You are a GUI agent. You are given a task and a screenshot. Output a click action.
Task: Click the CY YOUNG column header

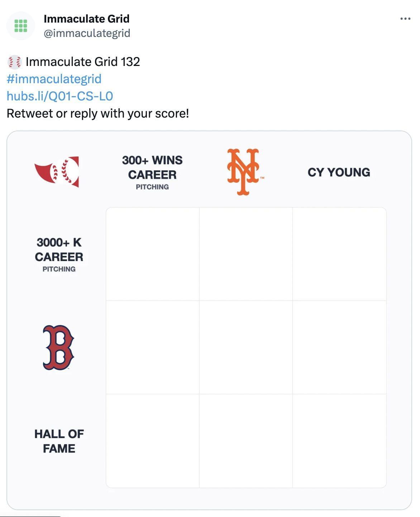tap(339, 172)
